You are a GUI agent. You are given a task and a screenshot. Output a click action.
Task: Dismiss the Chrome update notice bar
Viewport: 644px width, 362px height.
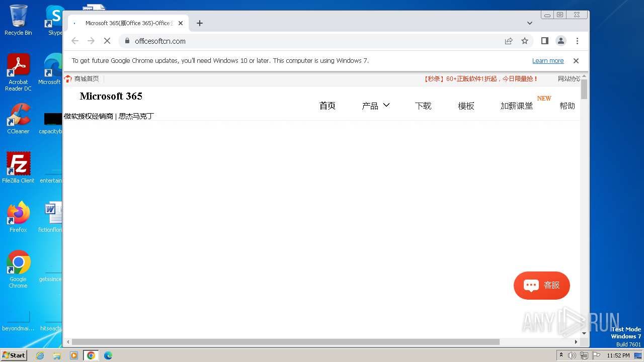point(576,61)
